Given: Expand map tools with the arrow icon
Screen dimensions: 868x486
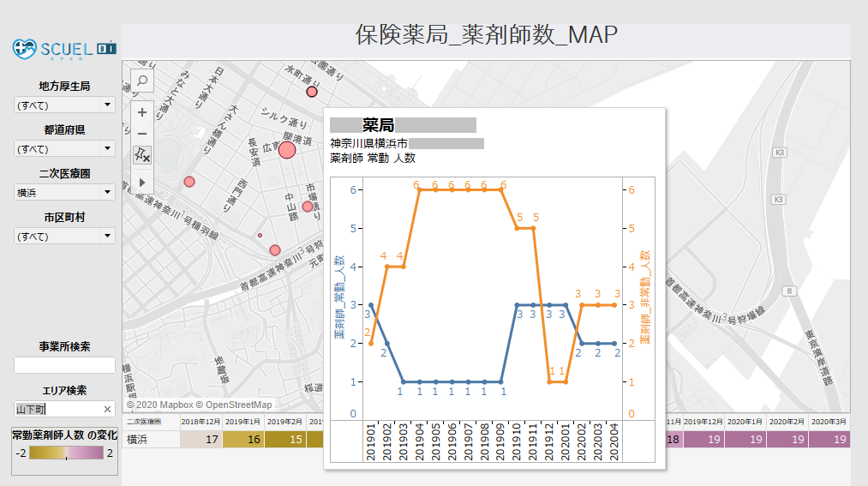Looking at the screenshot, I should [142, 182].
